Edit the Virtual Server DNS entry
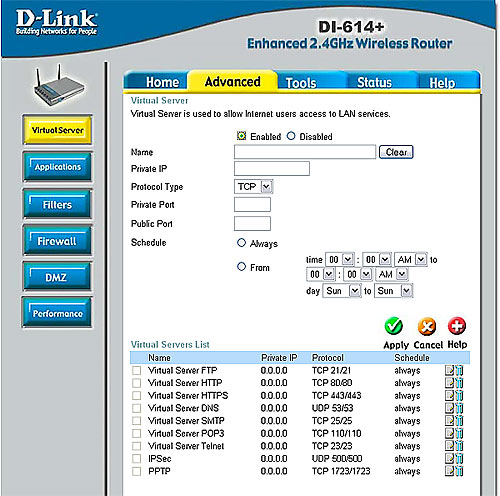This screenshot has height=496, width=500. click(x=449, y=408)
